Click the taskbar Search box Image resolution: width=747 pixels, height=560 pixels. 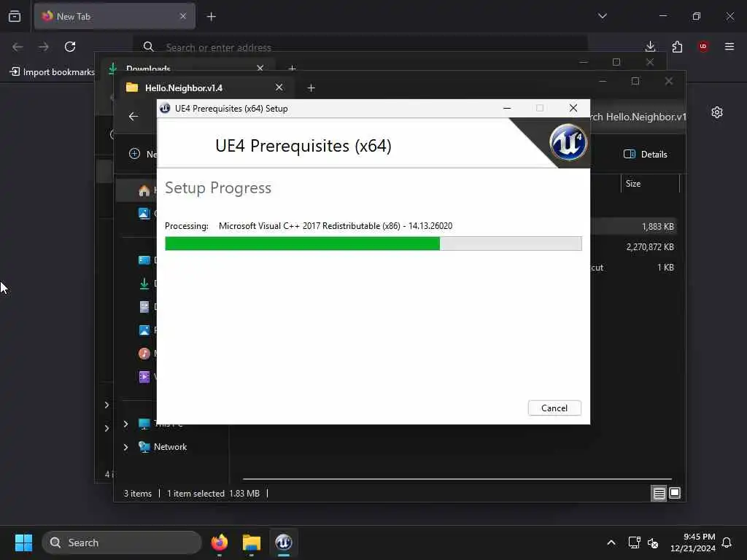point(122,542)
